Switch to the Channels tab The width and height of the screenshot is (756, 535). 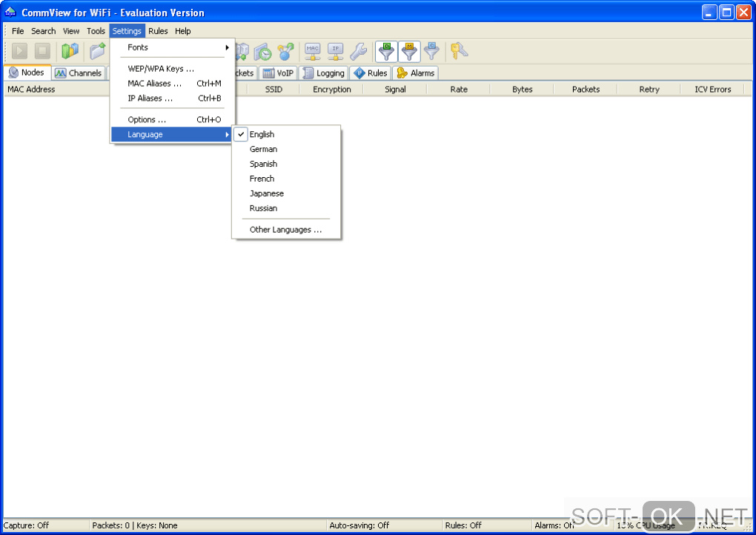(x=78, y=73)
